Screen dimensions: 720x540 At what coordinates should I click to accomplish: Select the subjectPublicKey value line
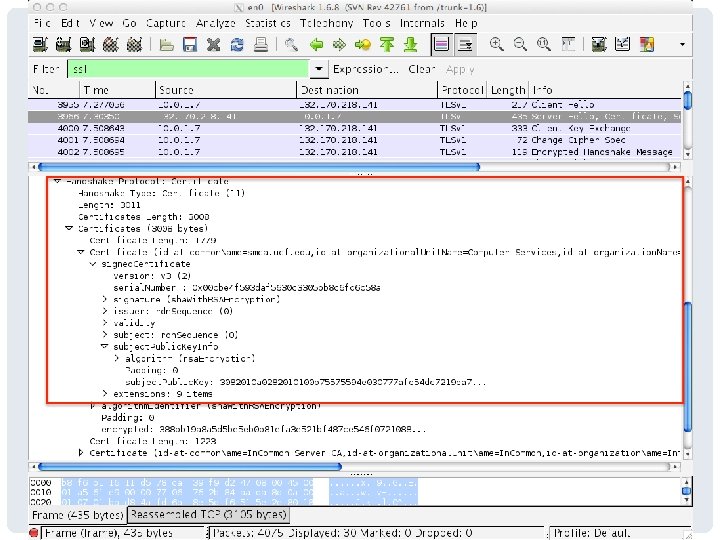tap(305, 382)
